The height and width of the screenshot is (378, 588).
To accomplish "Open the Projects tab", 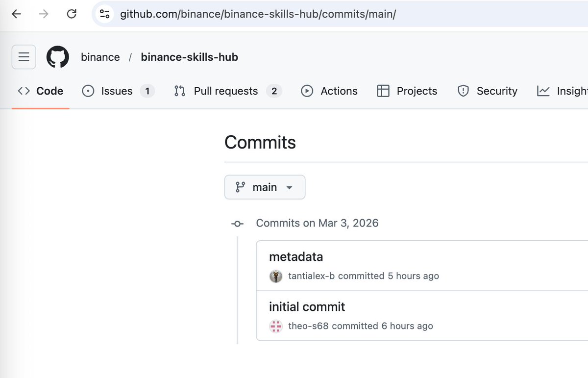I will click(407, 91).
